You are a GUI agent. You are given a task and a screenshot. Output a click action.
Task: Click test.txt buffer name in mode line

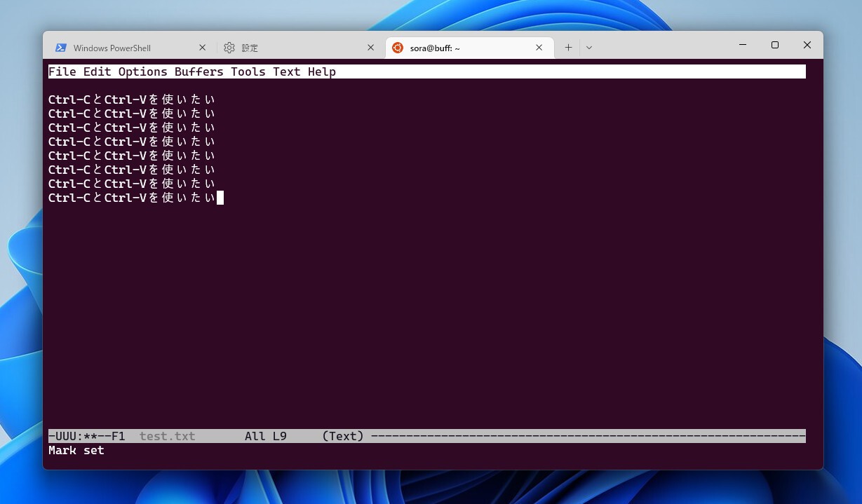pos(167,436)
